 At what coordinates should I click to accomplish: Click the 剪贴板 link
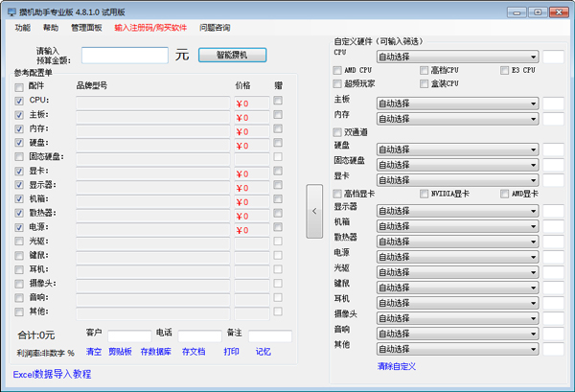pos(120,352)
